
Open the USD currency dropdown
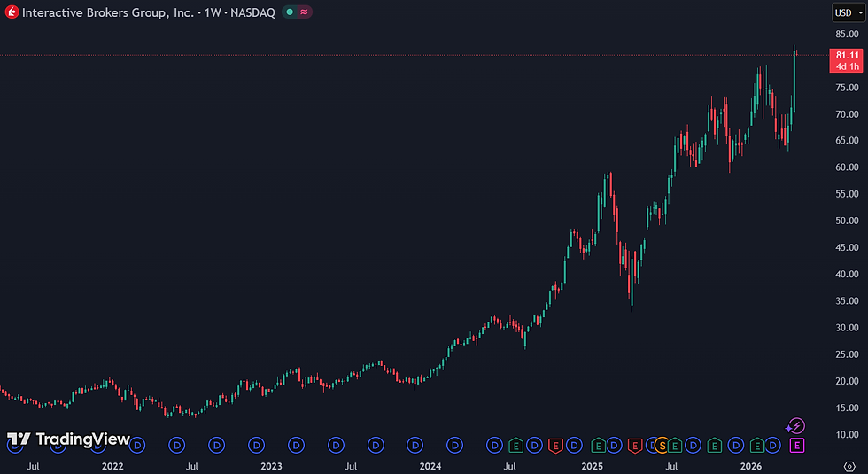point(848,12)
